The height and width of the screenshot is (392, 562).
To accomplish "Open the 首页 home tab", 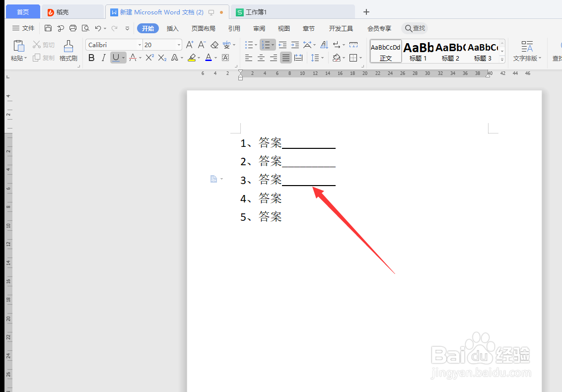I will pos(23,12).
